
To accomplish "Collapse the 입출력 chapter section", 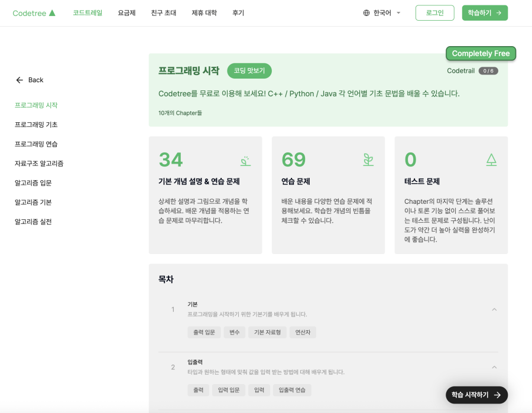I will [494, 367].
